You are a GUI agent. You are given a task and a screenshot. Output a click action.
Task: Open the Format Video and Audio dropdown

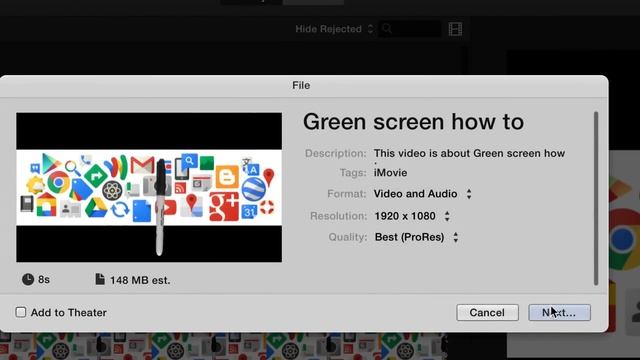pyautogui.click(x=423, y=194)
